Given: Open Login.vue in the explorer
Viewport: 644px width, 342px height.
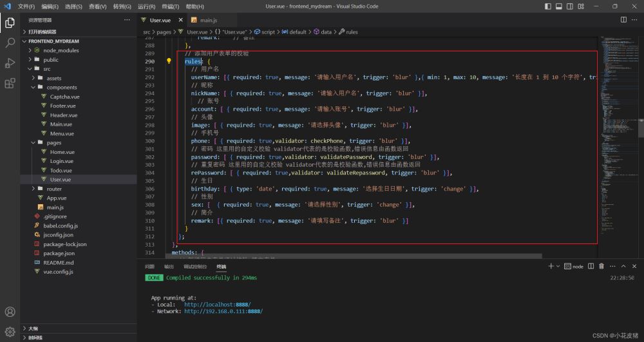Looking at the screenshot, I should (61, 161).
